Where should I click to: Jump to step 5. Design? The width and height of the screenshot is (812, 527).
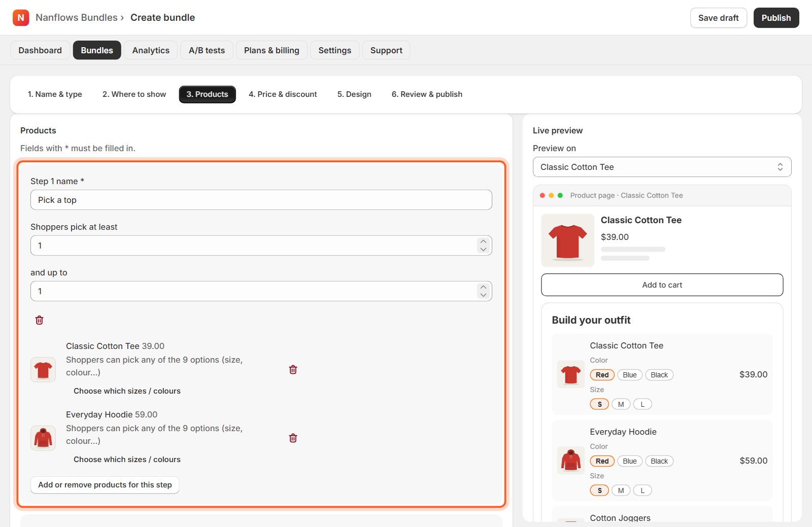tap(354, 94)
